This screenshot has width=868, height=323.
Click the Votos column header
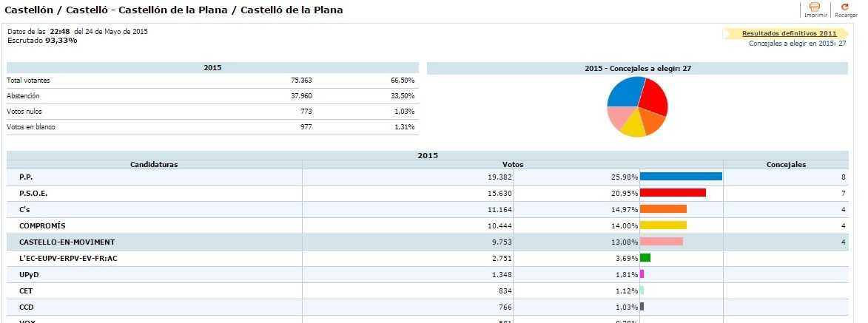point(512,164)
